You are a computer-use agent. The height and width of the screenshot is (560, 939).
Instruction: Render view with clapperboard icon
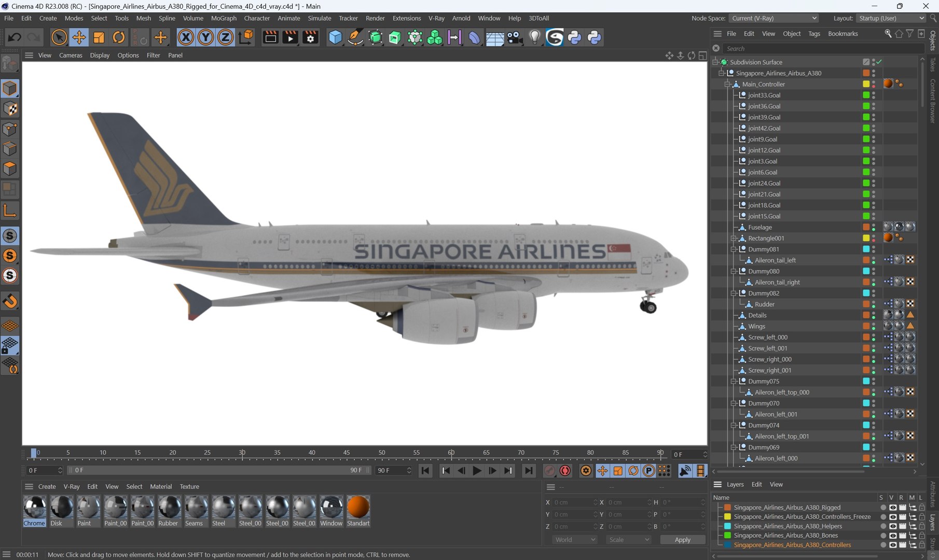tap(270, 37)
